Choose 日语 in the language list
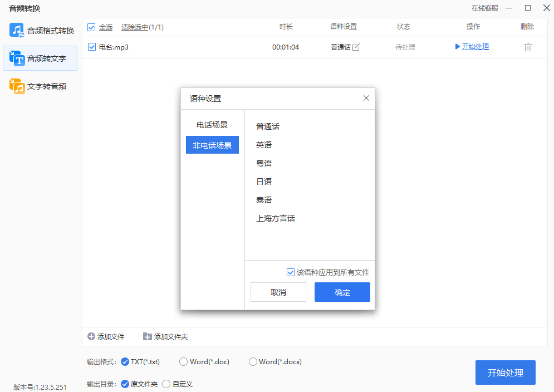This screenshot has height=392, width=554. point(264,182)
